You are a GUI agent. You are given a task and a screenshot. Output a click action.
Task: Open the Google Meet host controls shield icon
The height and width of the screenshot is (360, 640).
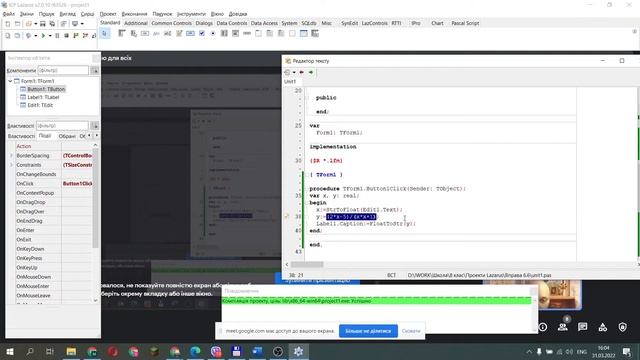coord(622,327)
